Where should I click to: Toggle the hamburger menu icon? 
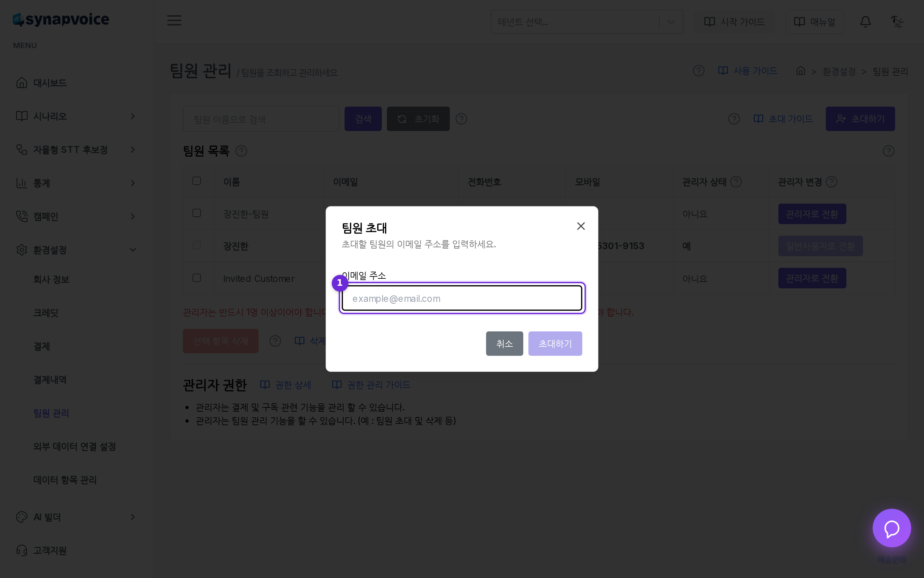[174, 20]
